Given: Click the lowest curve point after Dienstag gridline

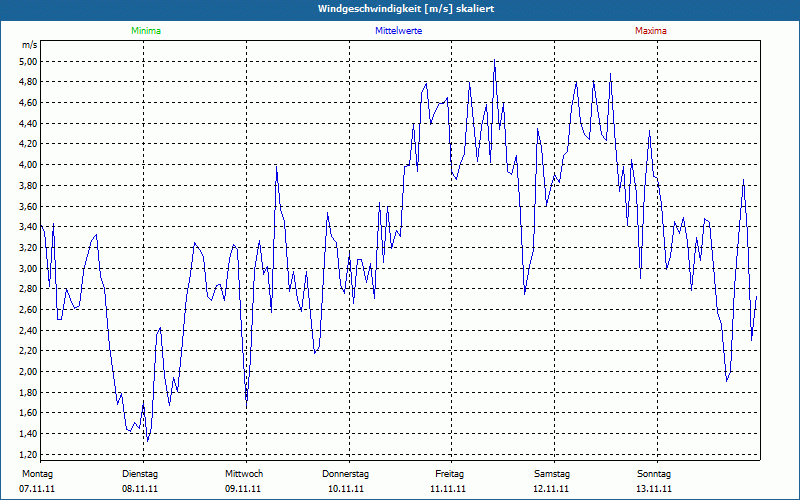Looking at the screenshot, I should [x=147, y=441].
